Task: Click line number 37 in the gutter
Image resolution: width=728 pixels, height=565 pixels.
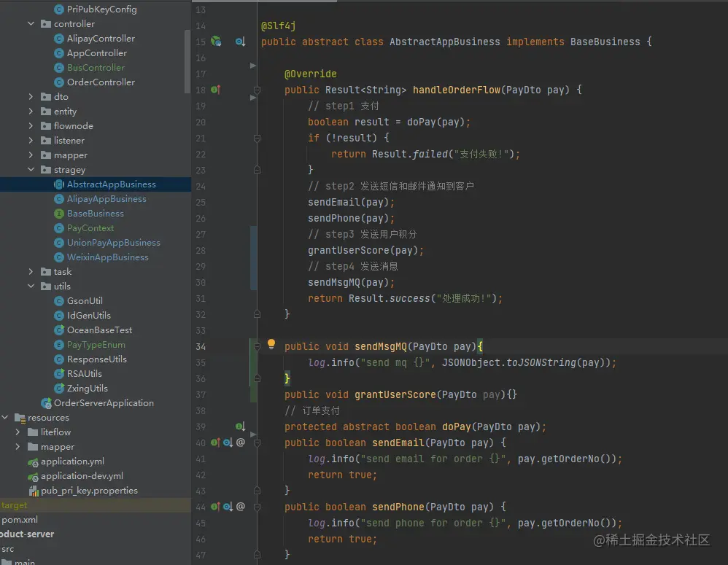Action: (x=200, y=394)
